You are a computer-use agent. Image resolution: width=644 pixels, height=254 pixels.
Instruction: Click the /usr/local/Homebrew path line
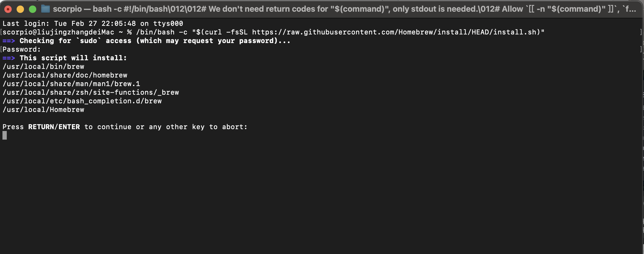point(43,110)
